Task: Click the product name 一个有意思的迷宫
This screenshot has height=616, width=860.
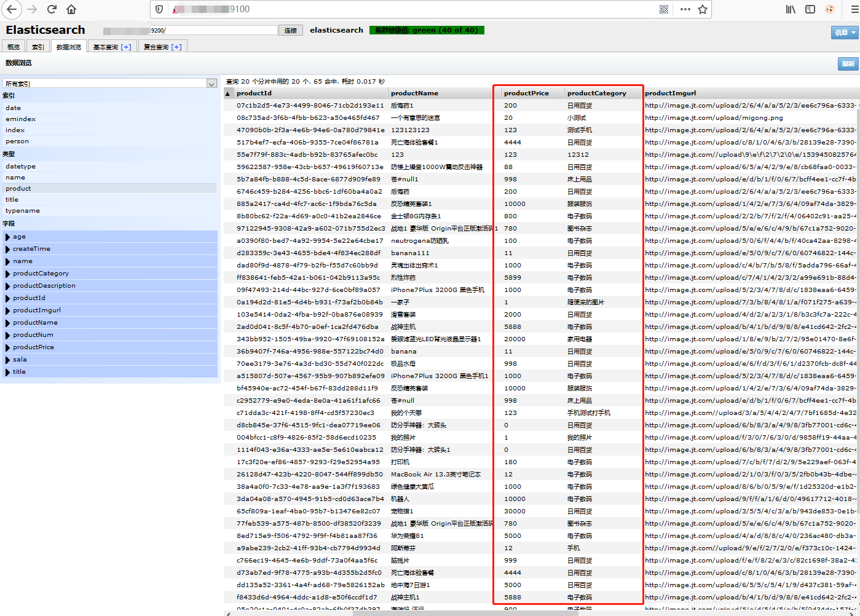Action: [x=416, y=118]
